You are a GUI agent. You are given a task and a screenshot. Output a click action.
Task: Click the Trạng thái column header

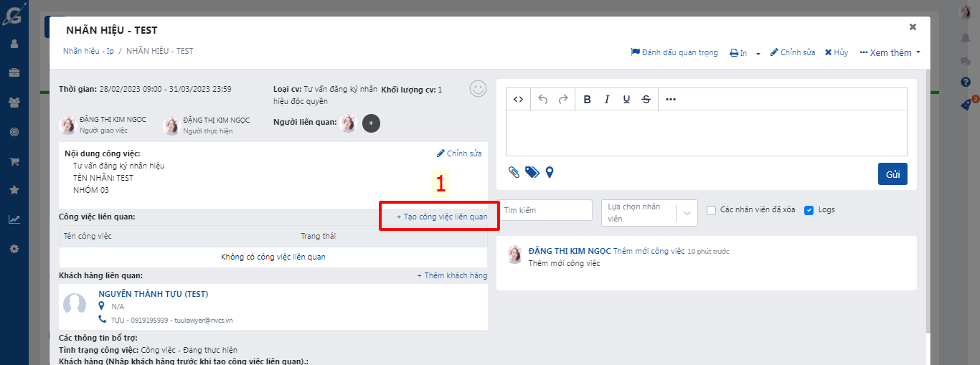click(318, 236)
